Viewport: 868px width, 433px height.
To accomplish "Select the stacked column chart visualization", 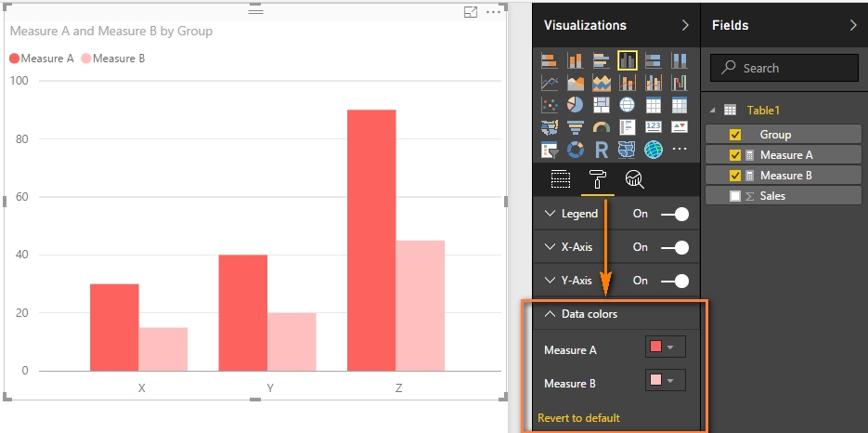I will coord(576,60).
